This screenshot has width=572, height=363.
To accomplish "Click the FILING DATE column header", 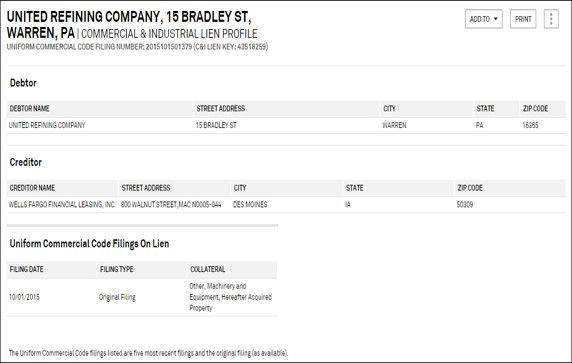I will click(26, 269).
